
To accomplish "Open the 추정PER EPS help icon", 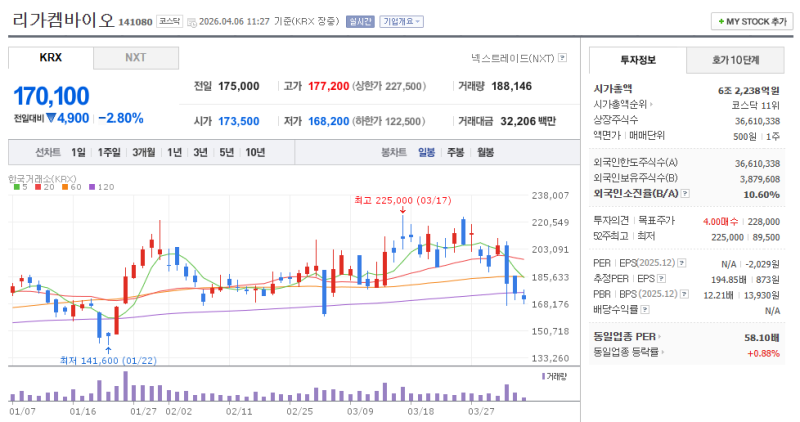I will click(x=661, y=279).
